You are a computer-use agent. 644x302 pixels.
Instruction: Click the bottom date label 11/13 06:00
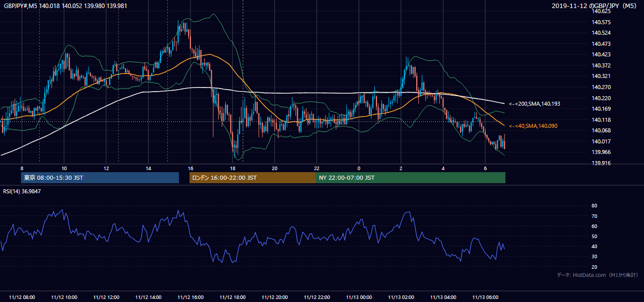point(485,297)
